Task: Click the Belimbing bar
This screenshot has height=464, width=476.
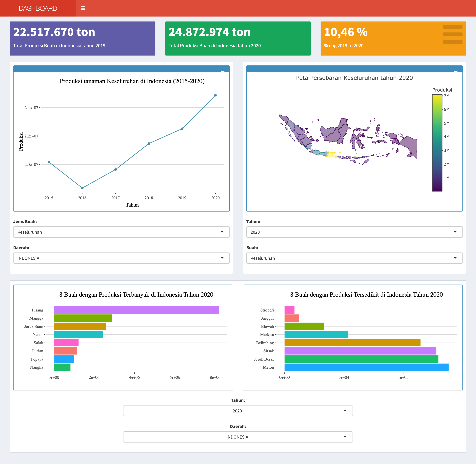Action: tap(352, 343)
